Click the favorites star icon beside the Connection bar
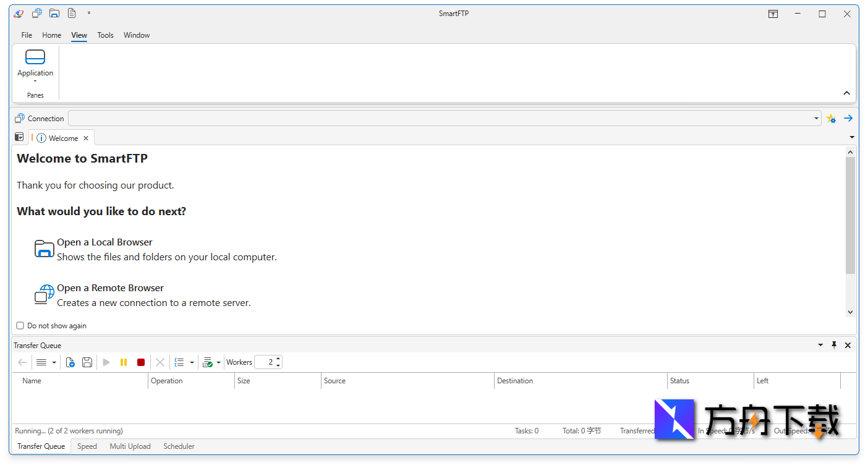 point(831,119)
